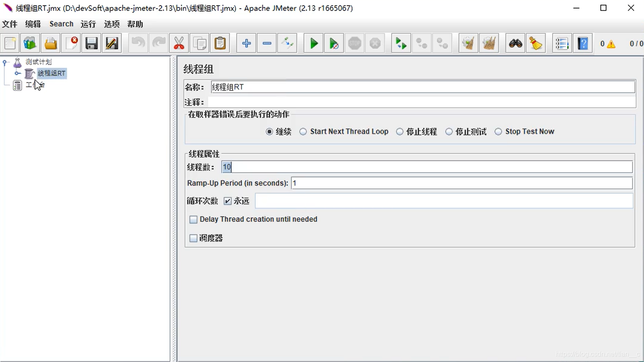Minimize the JMeter window
The width and height of the screenshot is (644, 362).
[576, 8]
